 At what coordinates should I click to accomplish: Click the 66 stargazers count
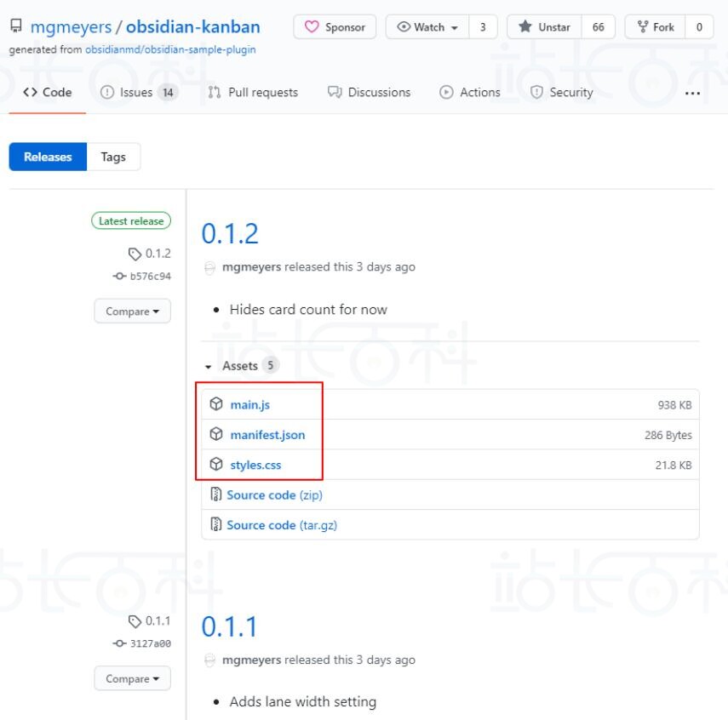(599, 27)
